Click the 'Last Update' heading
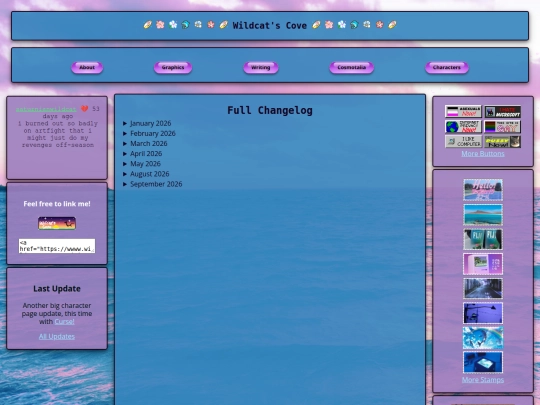This screenshot has height=405, width=540. [57, 289]
